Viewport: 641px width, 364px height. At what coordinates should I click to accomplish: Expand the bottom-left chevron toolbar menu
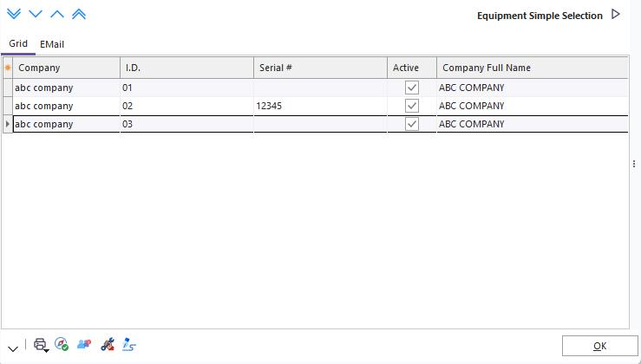[x=13, y=347]
